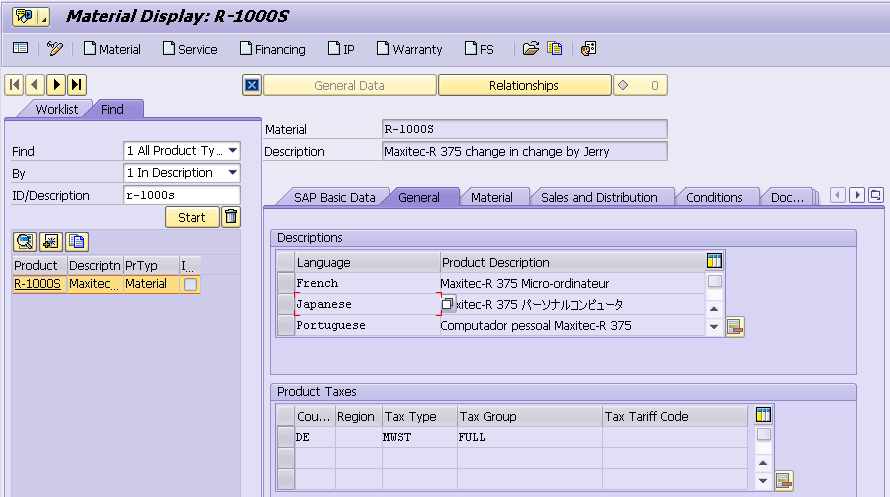
Task: Click the diamond counter button showing 0
Action: (640, 85)
